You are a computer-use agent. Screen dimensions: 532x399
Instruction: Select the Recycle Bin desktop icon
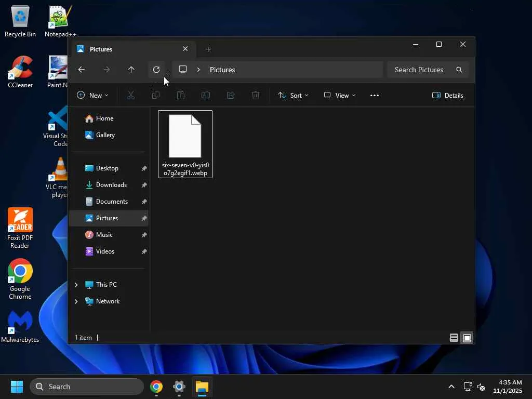[x=20, y=21]
